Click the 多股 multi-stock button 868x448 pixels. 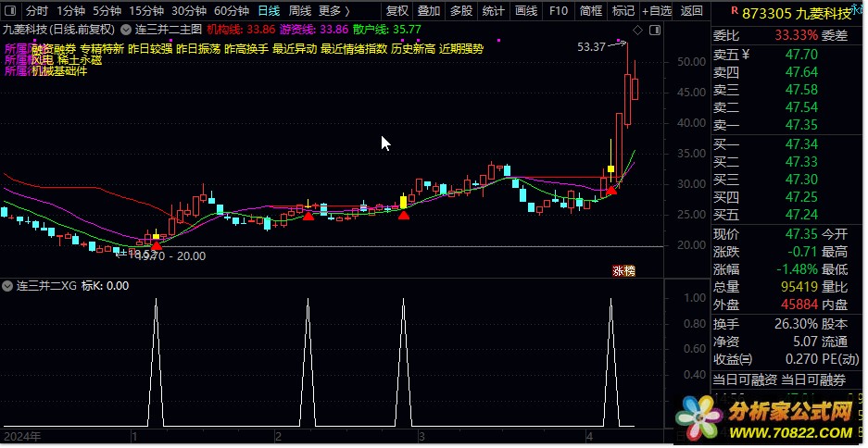[x=461, y=10]
